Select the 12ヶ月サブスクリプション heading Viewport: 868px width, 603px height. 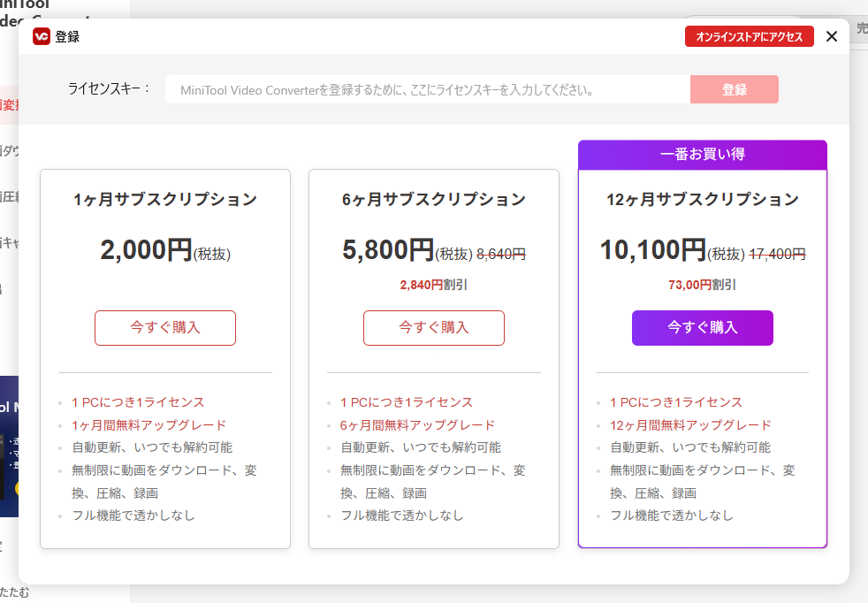pos(703,199)
